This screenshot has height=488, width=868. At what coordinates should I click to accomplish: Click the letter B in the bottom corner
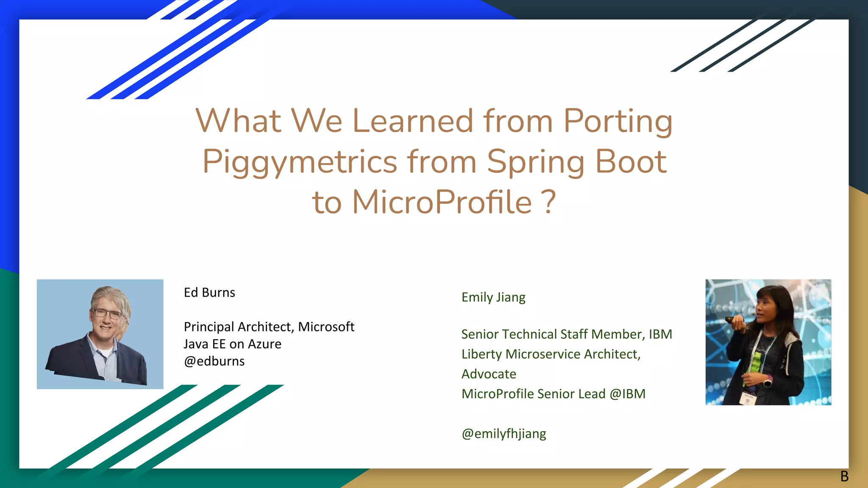tap(844, 477)
